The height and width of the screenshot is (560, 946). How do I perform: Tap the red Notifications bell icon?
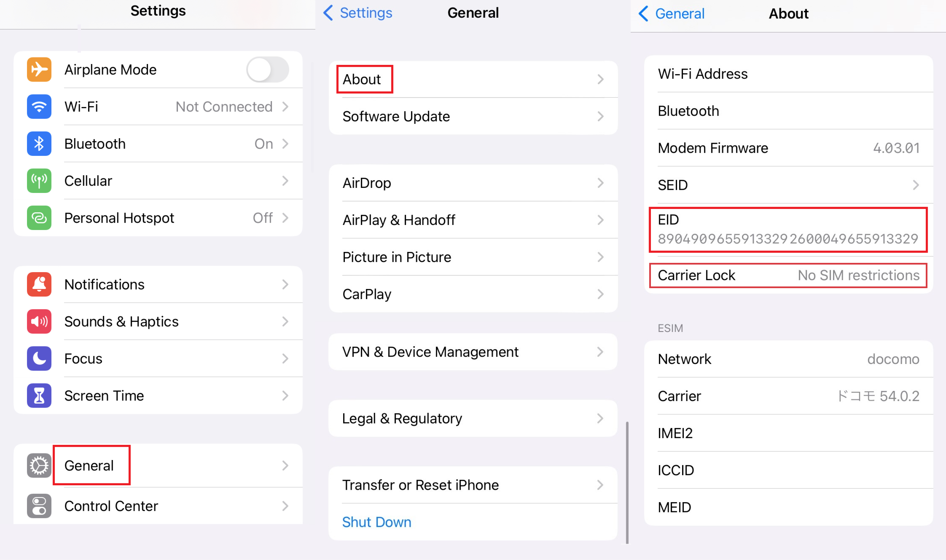click(39, 284)
